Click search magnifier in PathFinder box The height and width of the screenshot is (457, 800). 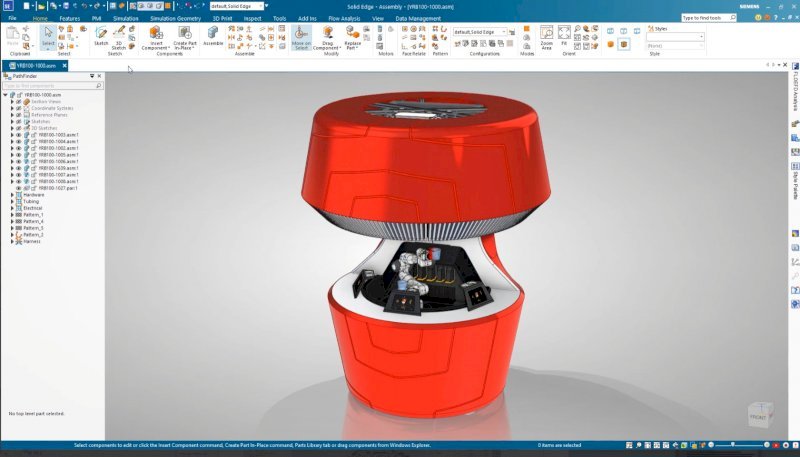[x=98, y=86]
